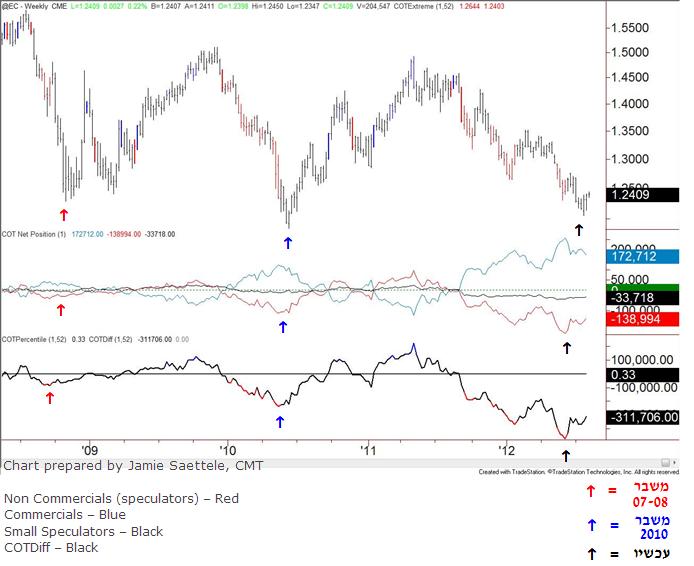Click the @EC Weekly CME symbol header
694x566 pixels.
tap(35, 7)
